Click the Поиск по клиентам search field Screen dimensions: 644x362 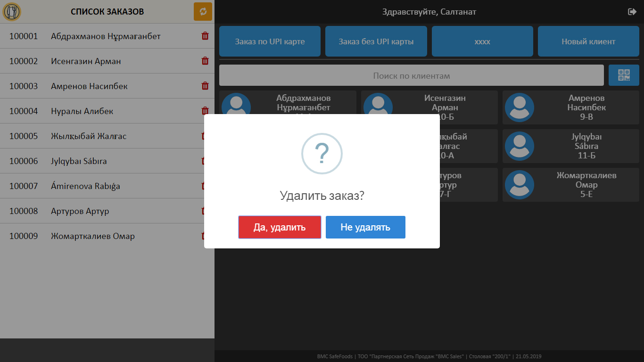click(x=410, y=75)
